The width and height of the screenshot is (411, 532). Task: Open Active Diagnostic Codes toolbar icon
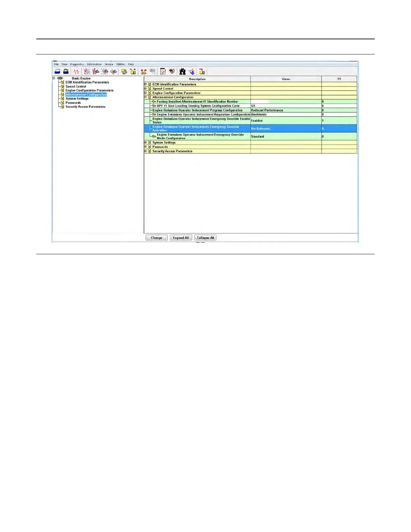point(87,72)
